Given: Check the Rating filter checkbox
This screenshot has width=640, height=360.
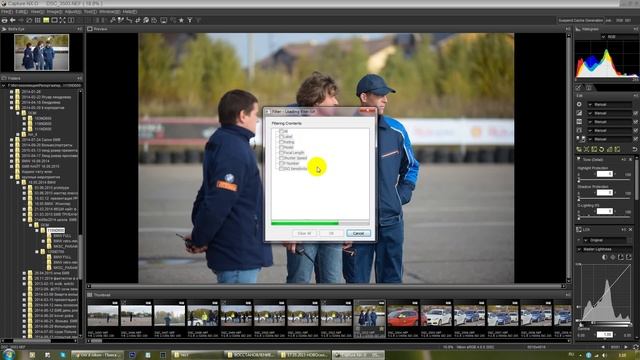Looking at the screenshot, I should tap(281, 142).
